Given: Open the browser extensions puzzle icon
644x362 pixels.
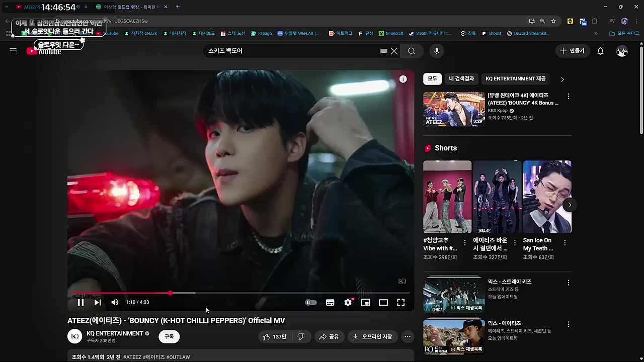Looking at the screenshot, I should coord(595,21).
